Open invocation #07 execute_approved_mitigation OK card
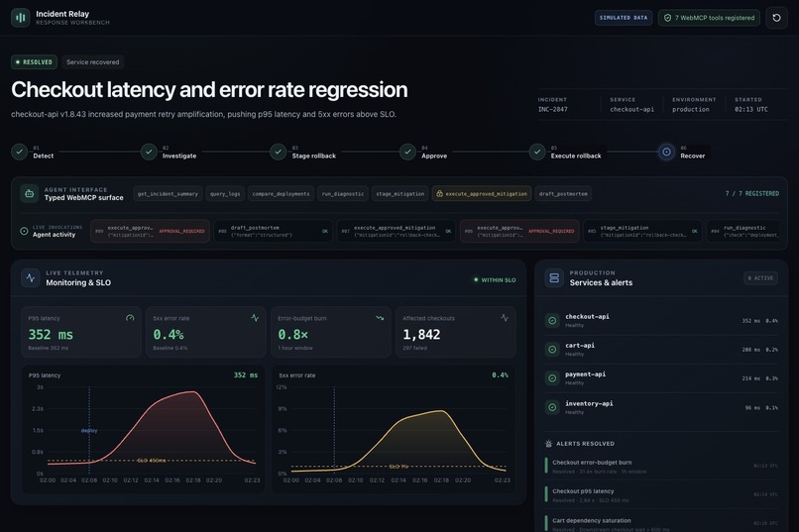This screenshot has width=799, height=532. coord(397,231)
